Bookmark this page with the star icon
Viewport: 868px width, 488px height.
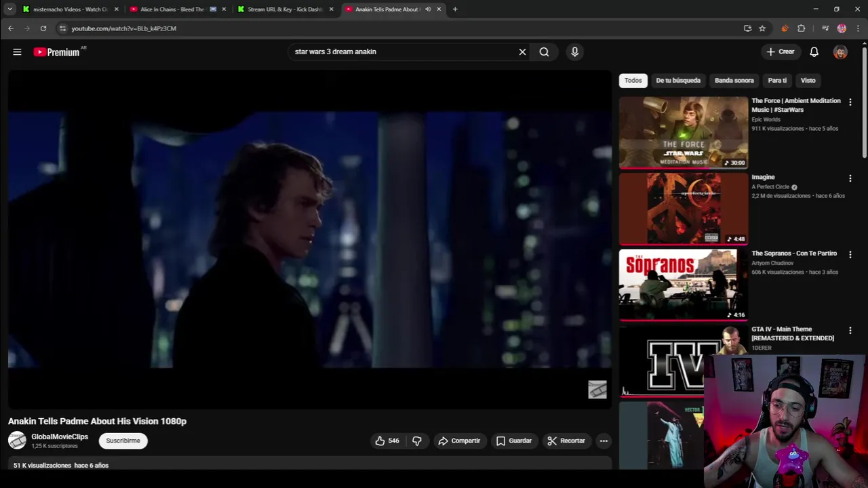pos(762,28)
